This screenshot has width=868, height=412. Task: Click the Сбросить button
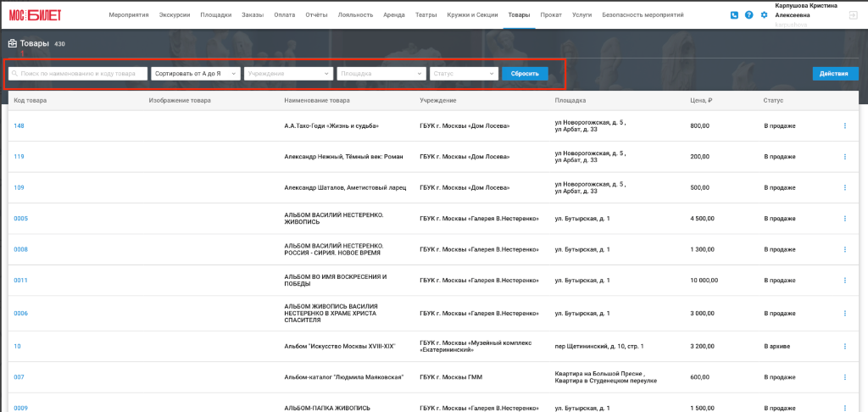coord(525,74)
